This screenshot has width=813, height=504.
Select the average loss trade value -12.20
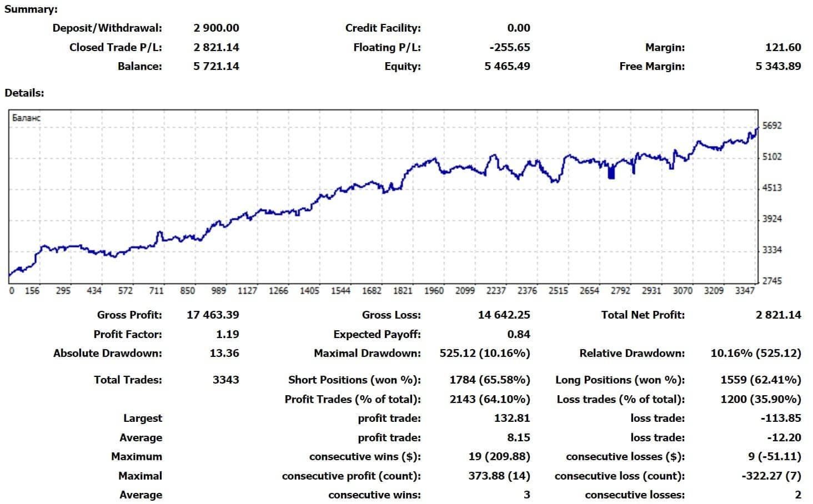pyautogui.click(x=784, y=437)
